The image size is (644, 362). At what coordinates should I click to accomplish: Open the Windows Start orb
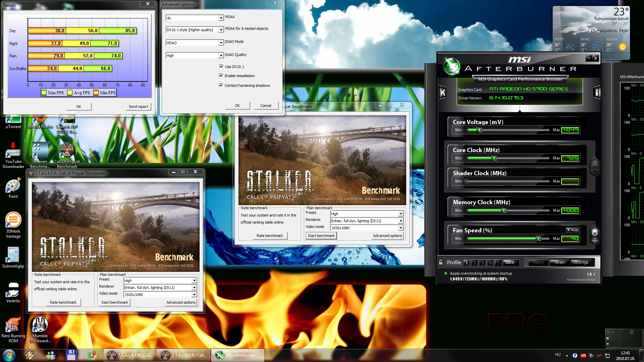point(9,355)
